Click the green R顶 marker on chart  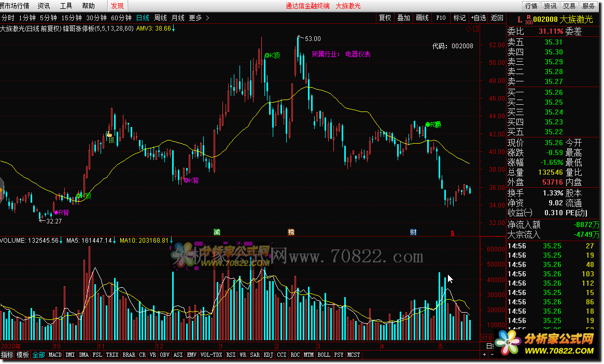[433, 124]
